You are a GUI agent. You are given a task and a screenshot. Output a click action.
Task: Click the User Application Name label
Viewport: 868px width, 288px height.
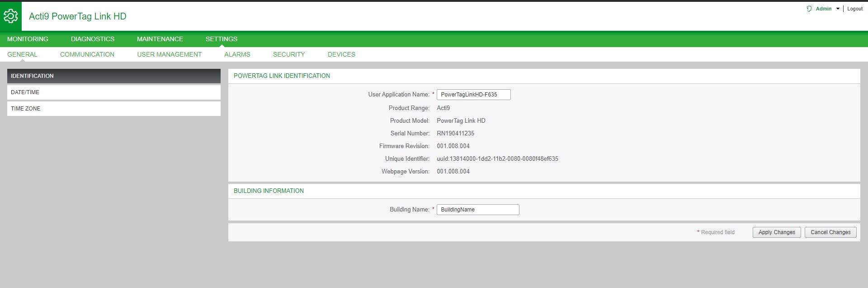click(x=399, y=95)
